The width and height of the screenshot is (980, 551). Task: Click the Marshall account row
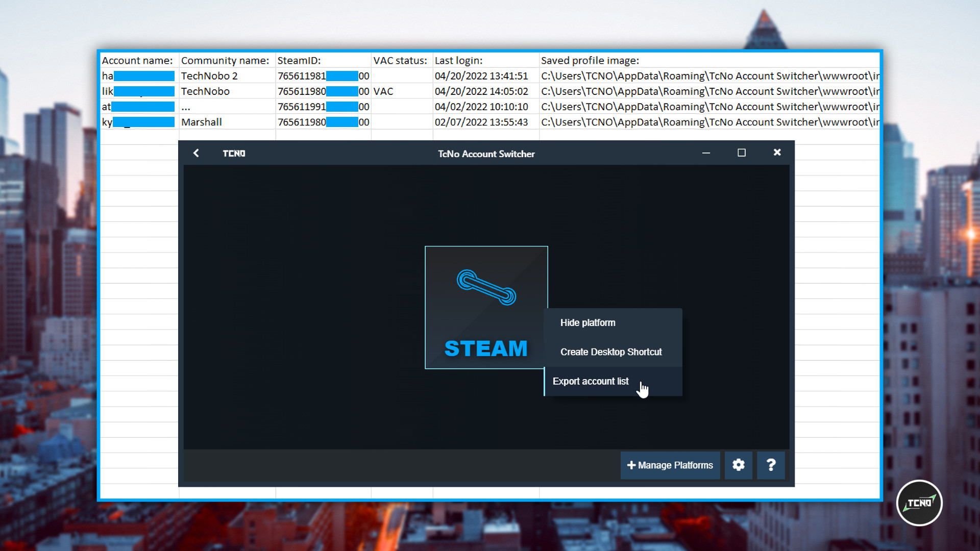tap(202, 122)
